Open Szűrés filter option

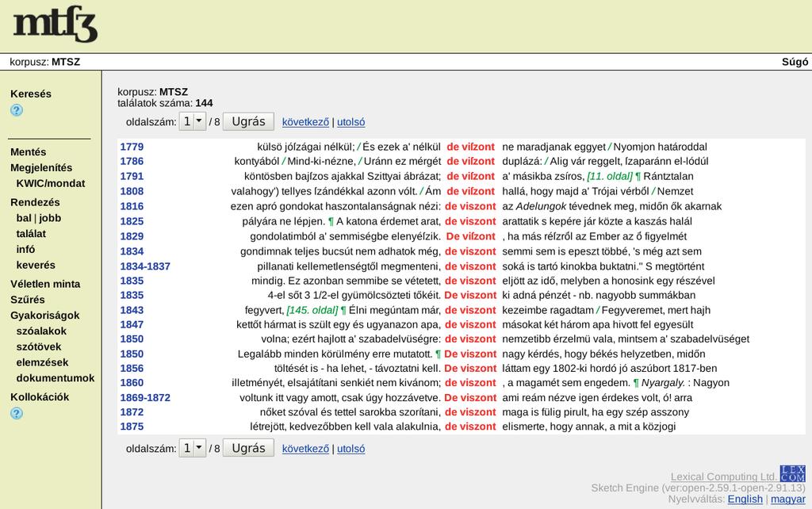28,299
